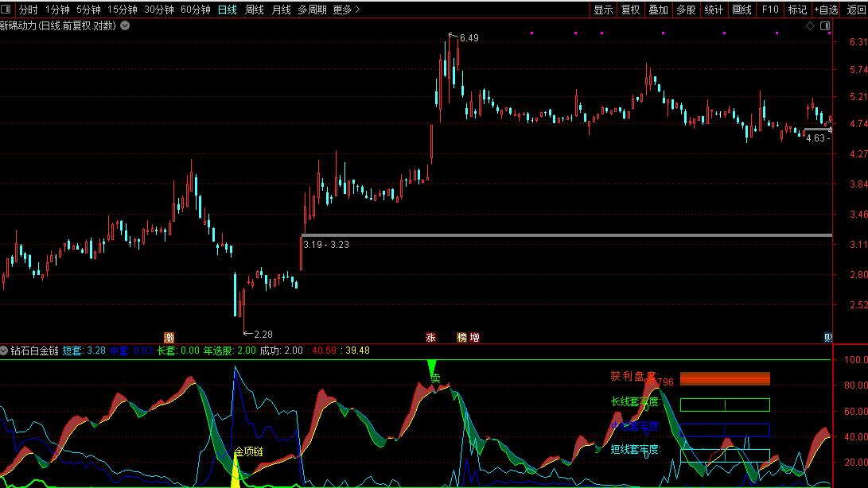This screenshot has width=868, height=488.
Task: Click the 100.0 indicator axis label
Action: click(x=856, y=359)
